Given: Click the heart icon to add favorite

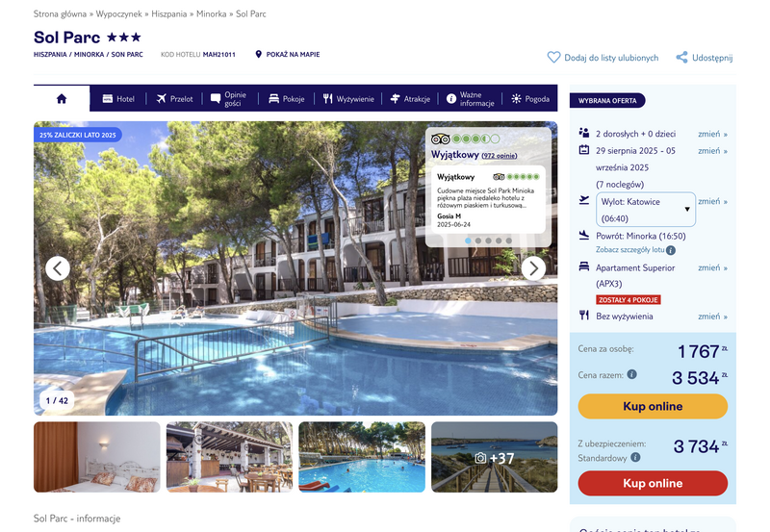Looking at the screenshot, I should click(553, 58).
